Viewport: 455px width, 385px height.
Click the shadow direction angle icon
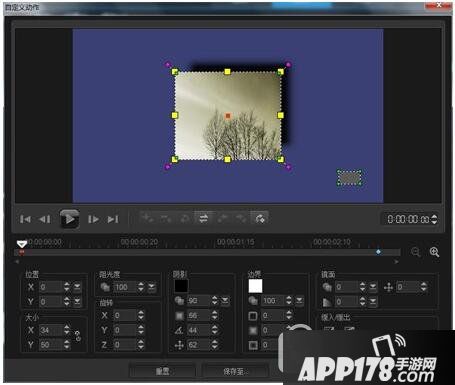coord(179,330)
